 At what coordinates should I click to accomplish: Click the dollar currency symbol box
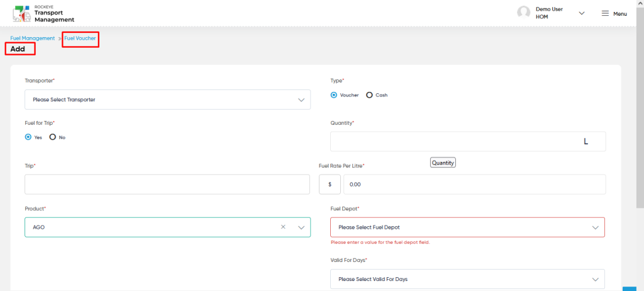(330, 185)
